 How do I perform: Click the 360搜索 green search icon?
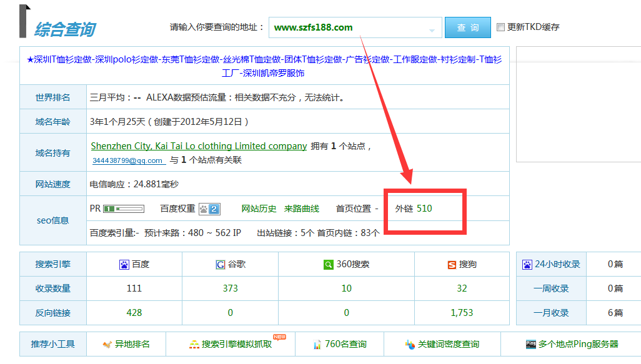[328, 265]
